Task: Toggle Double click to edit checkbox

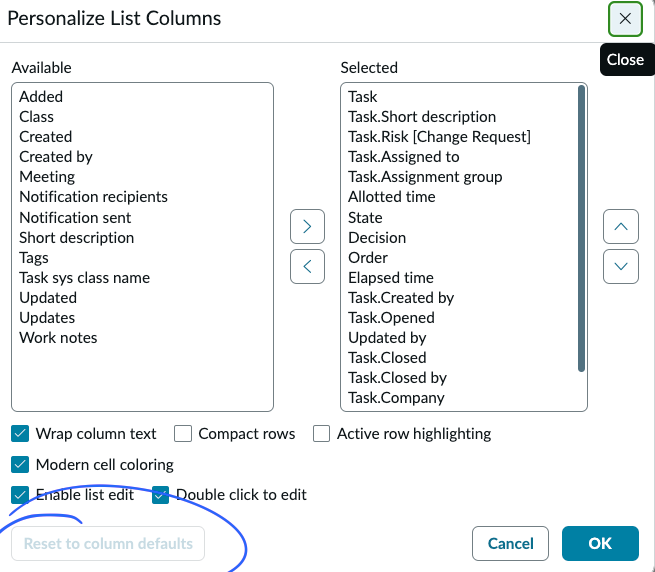Action: pos(161,494)
